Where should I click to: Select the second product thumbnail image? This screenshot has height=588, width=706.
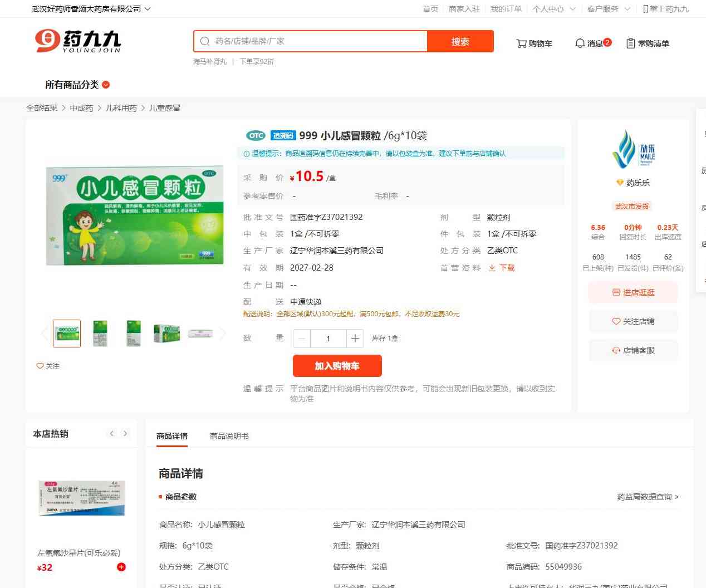point(100,334)
